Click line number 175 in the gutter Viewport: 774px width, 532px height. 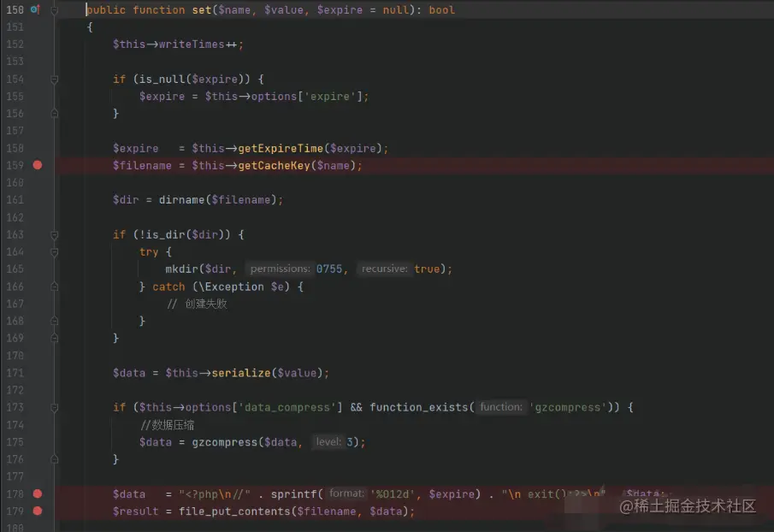click(x=15, y=442)
